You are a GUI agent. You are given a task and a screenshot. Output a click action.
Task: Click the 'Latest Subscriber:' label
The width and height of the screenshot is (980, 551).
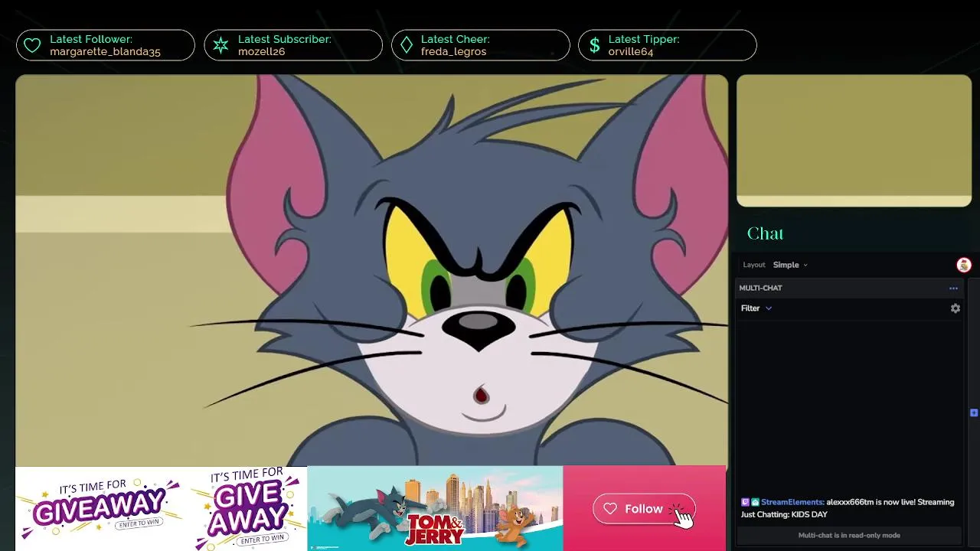(285, 39)
